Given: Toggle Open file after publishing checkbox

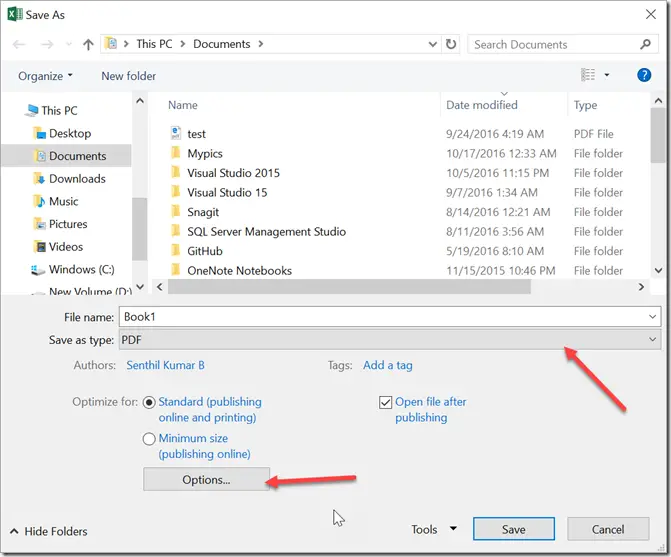Looking at the screenshot, I should [x=386, y=403].
